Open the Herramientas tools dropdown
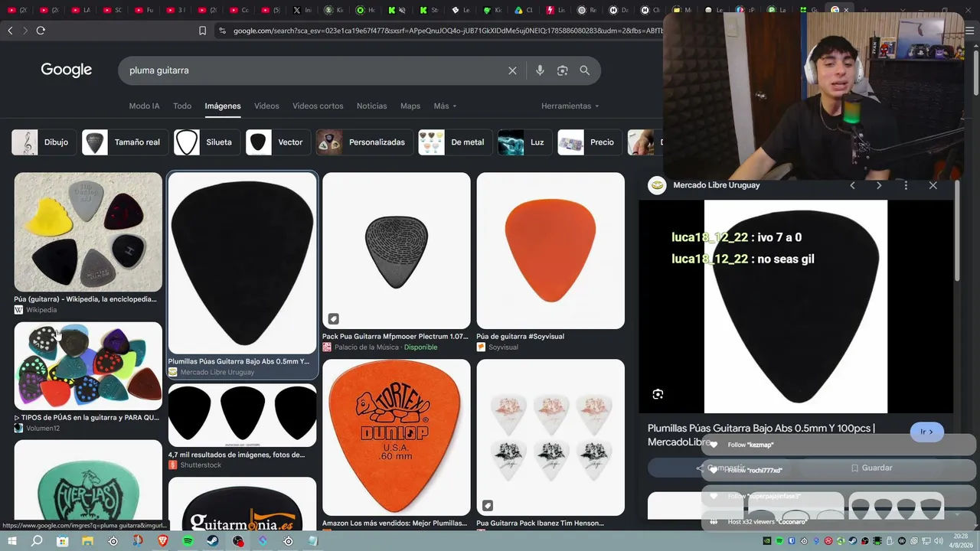This screenshot has height=551, width=980. [570, 106]
